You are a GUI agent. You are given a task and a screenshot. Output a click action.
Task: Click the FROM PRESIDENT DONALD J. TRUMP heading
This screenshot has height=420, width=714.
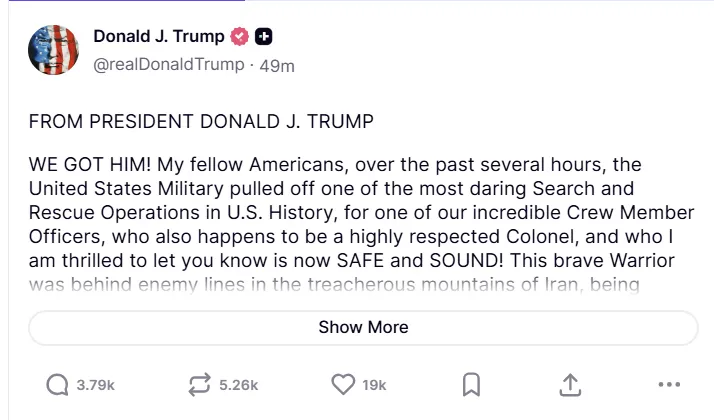(200, 122)
